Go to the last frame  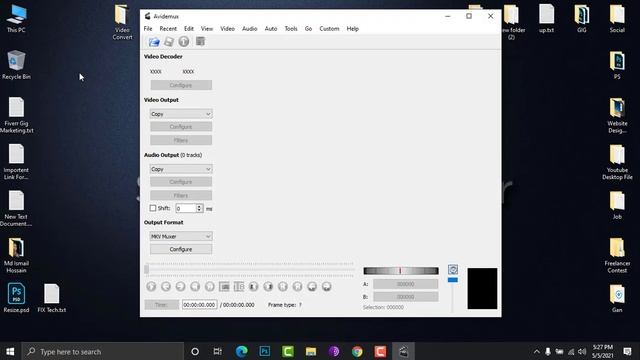pyautogui.click(x=298, y=287)
